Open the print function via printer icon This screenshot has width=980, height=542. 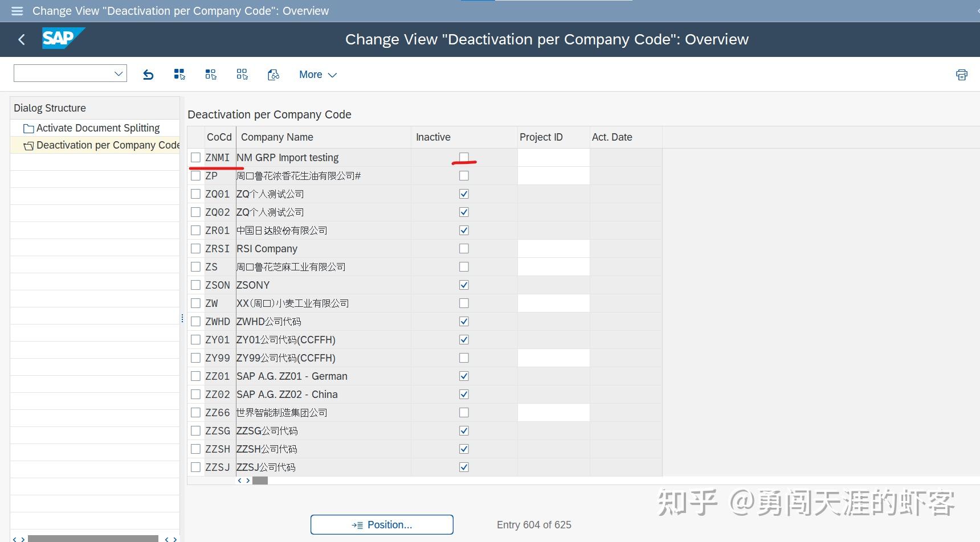coord(961,75)
